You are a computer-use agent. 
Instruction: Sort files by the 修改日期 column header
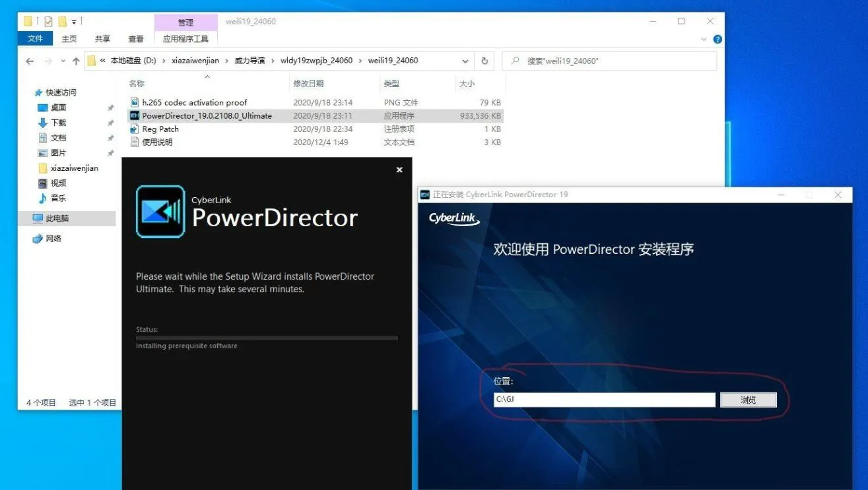(308, 84)
